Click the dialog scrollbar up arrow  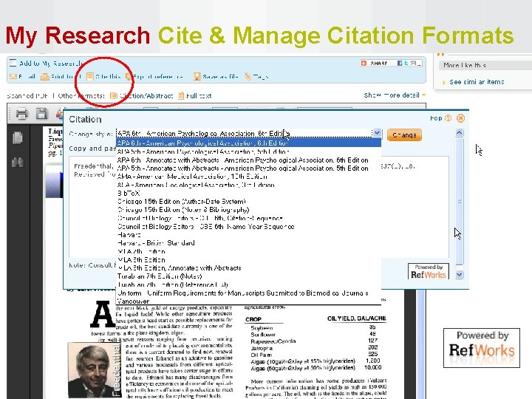460,133
